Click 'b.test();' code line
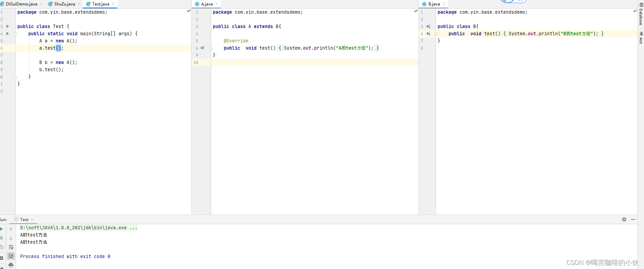Image resolution: width=644 pixels, height=269 pixels. 51,69
